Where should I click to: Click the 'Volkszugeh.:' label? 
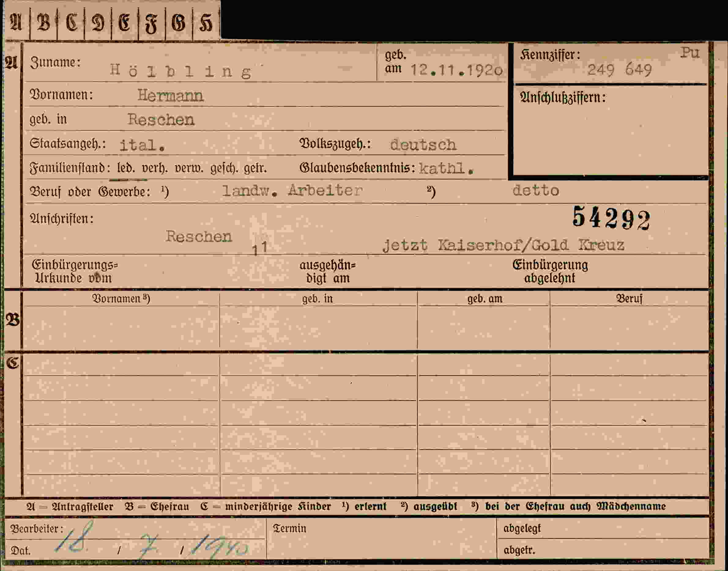pyautogui.click(x=335, y=143)
